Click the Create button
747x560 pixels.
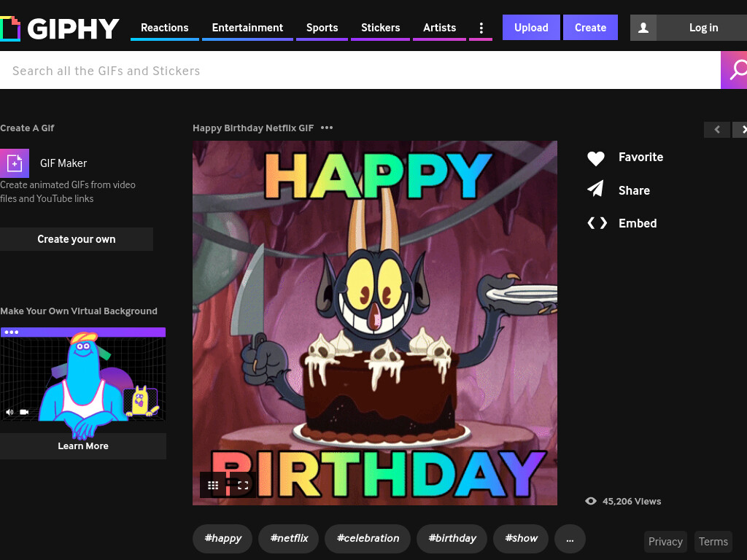[x=590, y=28]
